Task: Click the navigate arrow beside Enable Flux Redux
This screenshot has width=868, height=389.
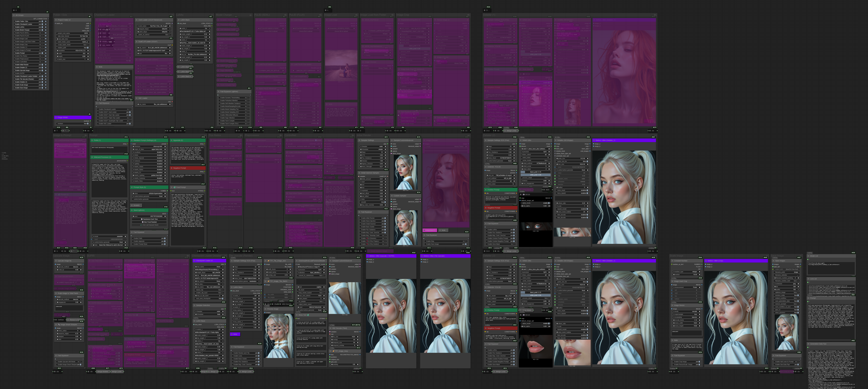Action: tap(46, 56)
